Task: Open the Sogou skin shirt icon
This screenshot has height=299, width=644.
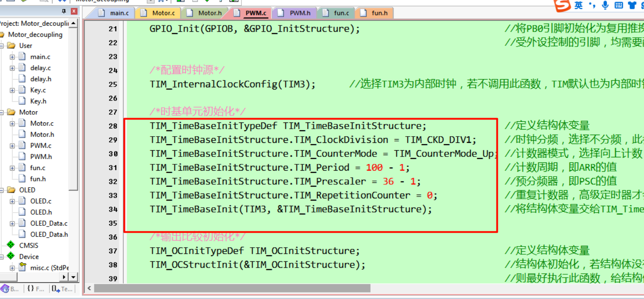Action: click(632, 5)
